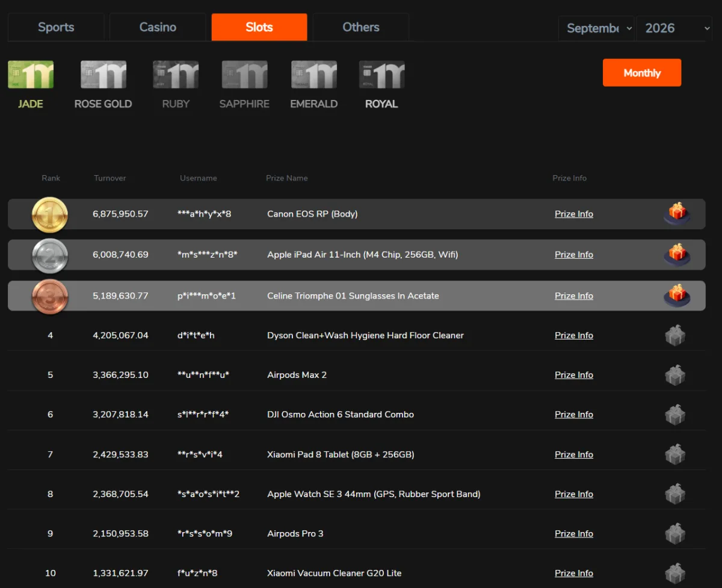Screen dimensions: 722x588
Task: Open Prize Info for Celine Triomphe Sunglasses
Action: (574, 296)
